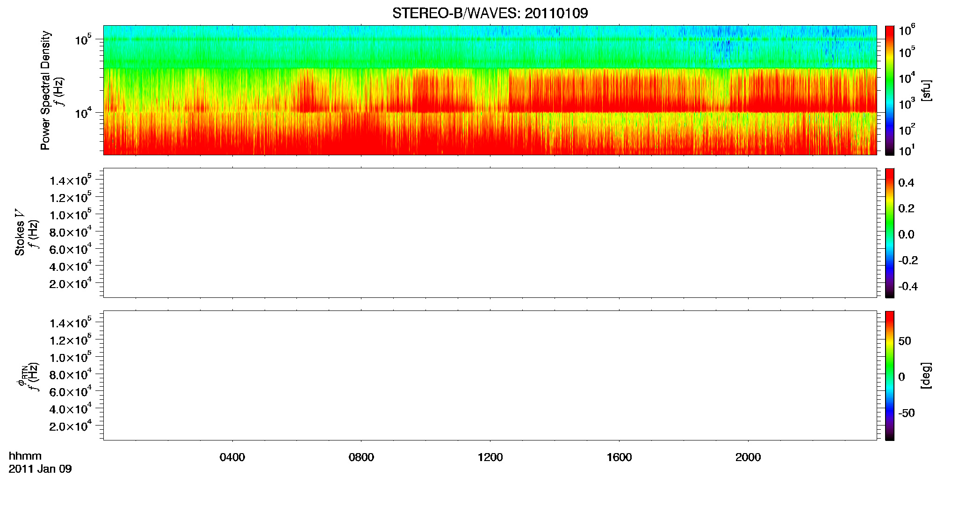980x505 pixels.
Task: Click the STEREO-B/WAVES: 20110109 plot title
Action: click(490, 13)
